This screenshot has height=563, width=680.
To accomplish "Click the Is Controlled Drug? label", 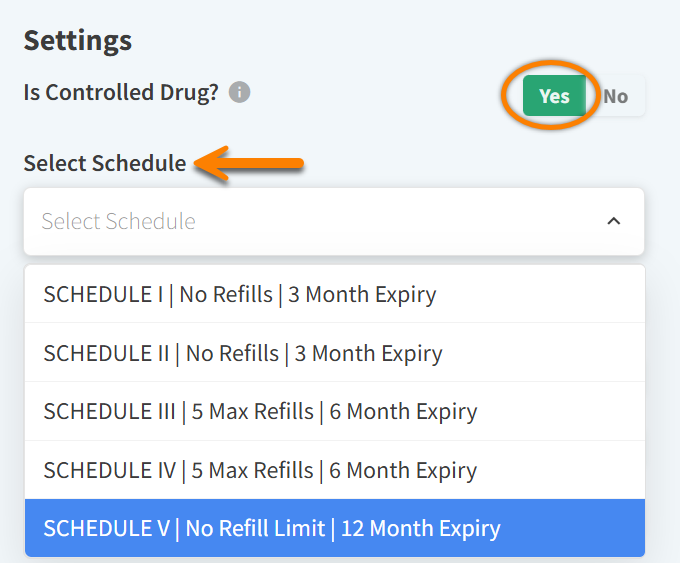I will [x=121, y=93].
